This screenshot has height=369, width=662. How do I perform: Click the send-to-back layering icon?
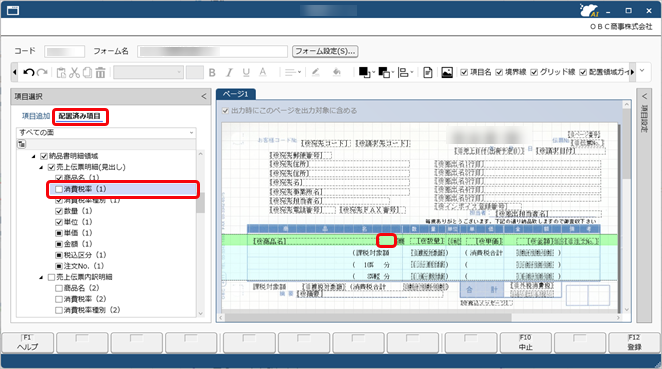coord(384,73)
